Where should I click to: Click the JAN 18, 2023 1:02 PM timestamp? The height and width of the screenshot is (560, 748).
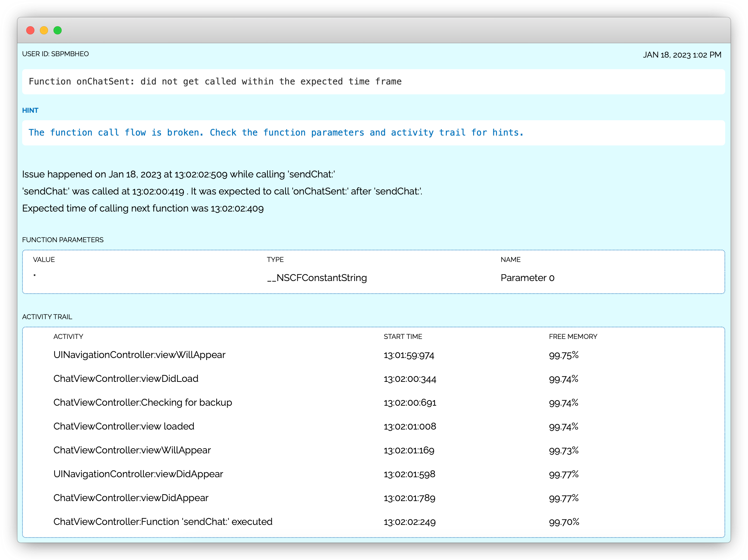point(682,55)
